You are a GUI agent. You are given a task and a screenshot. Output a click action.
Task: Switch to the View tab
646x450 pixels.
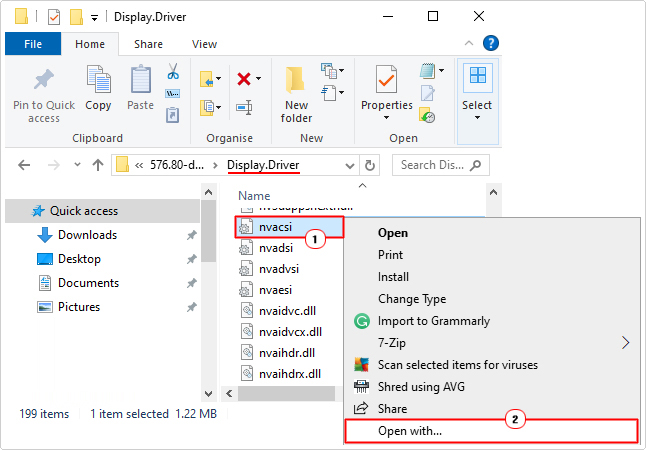tap(204, 44)
